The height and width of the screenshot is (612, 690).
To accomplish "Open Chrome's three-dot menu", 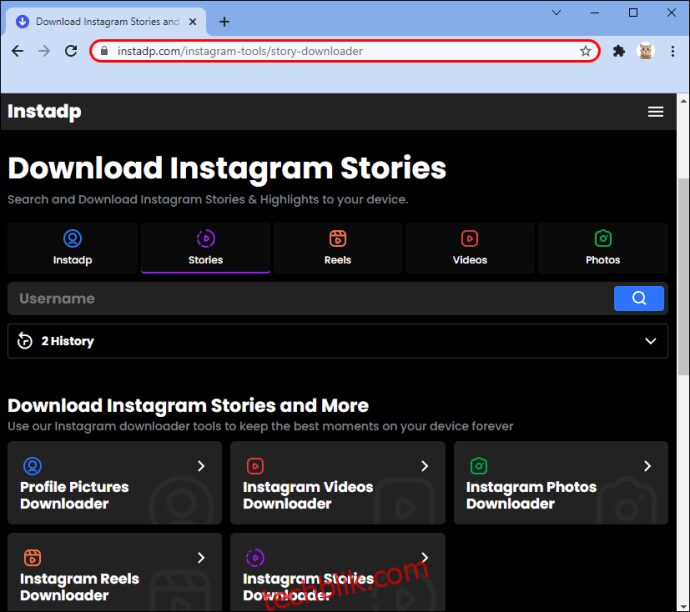I will tap(672, 51).
